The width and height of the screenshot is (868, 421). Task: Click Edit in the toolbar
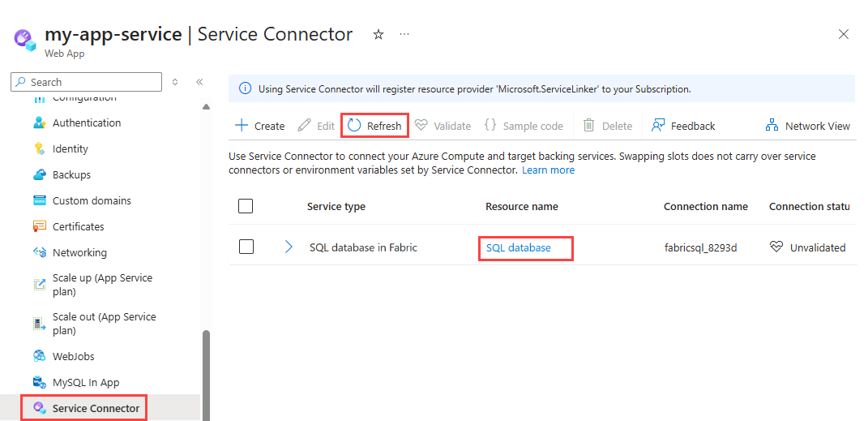tap(316, 126)
